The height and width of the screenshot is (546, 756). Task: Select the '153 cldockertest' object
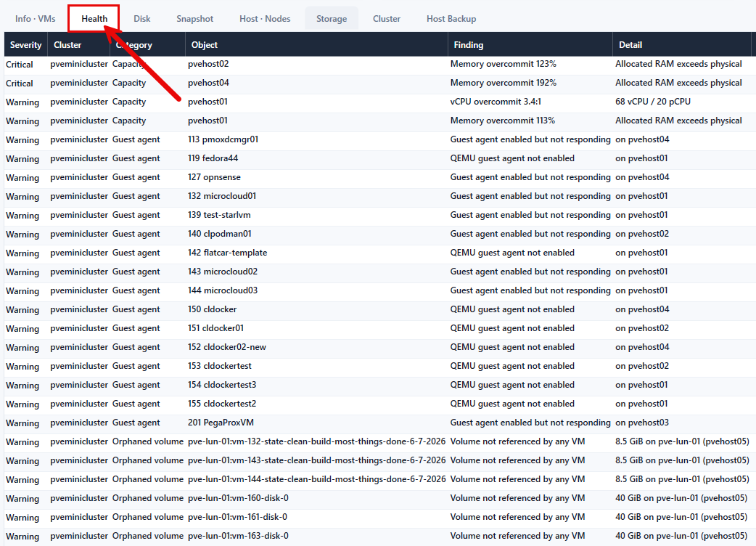tap(219, 366)
